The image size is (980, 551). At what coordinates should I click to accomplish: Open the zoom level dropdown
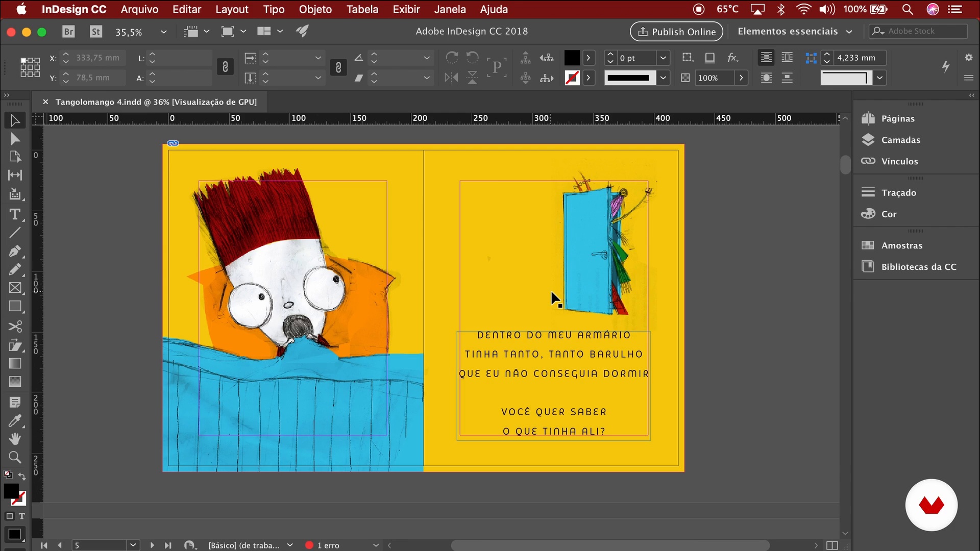(163, 32)
